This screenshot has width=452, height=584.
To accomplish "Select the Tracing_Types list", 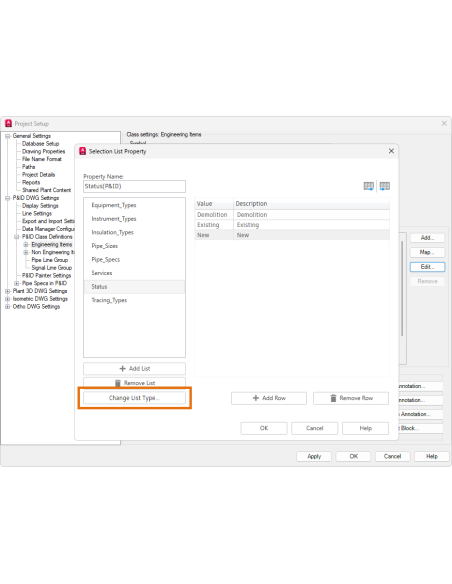I will pyautogui.click(x=134, y=300).
